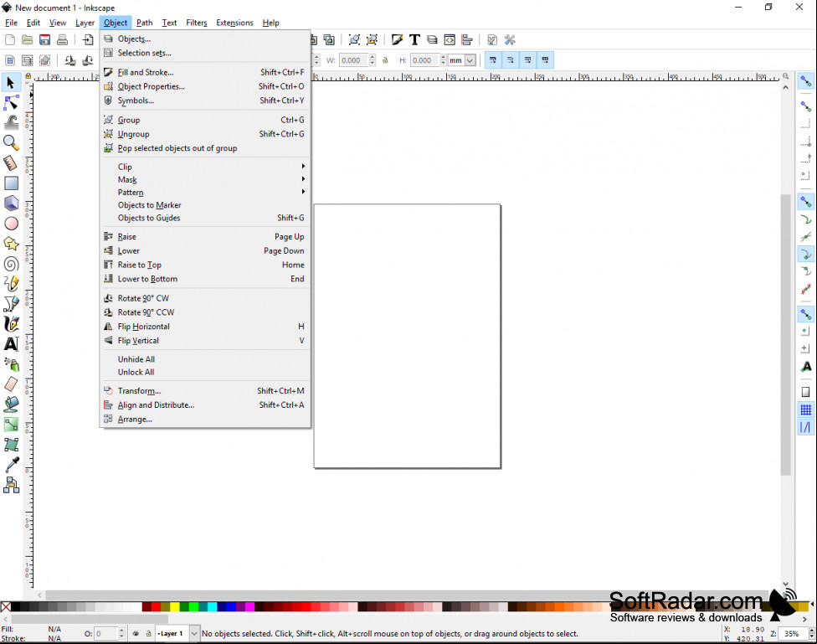Click the H height stepper arrows
This screenshot has height=644, width=817.
(443, 60)
